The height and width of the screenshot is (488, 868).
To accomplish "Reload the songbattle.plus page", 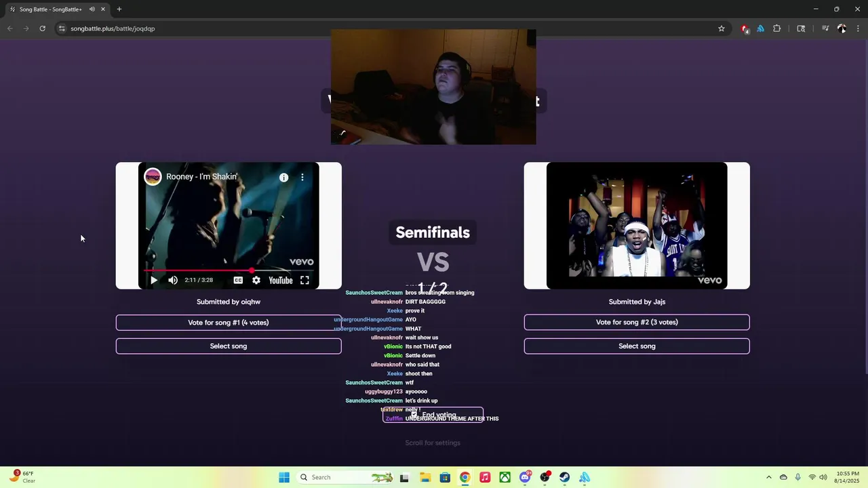I will pos(42,28).
